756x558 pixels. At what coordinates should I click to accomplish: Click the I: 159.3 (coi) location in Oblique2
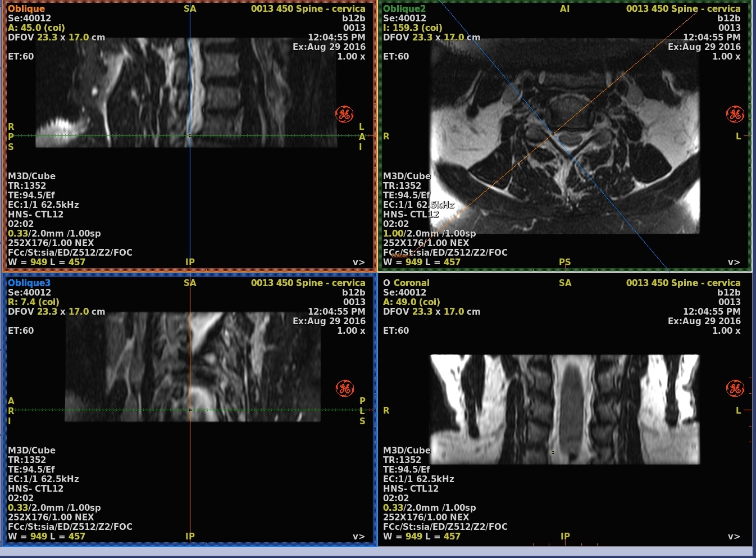tap(412, 28)
